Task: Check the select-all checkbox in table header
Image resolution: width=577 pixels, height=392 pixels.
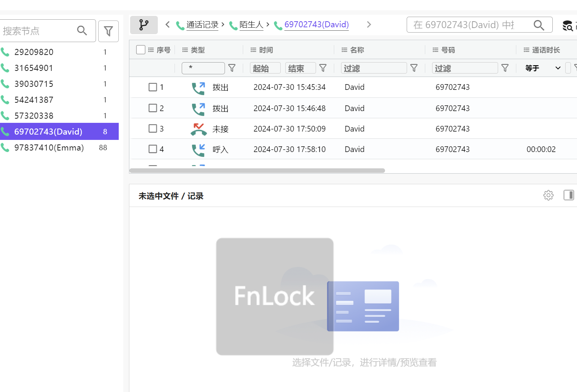Action: (x=140, y=49)
